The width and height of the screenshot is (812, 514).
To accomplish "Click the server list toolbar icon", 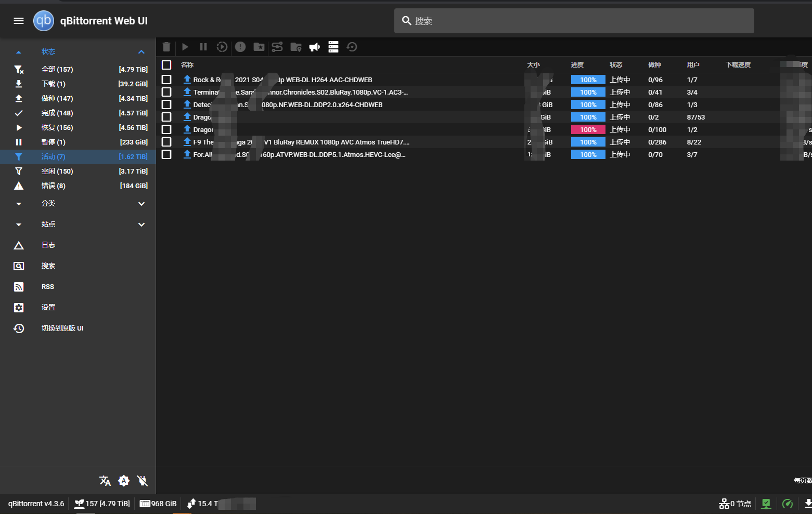I will [x=333, y=47].
